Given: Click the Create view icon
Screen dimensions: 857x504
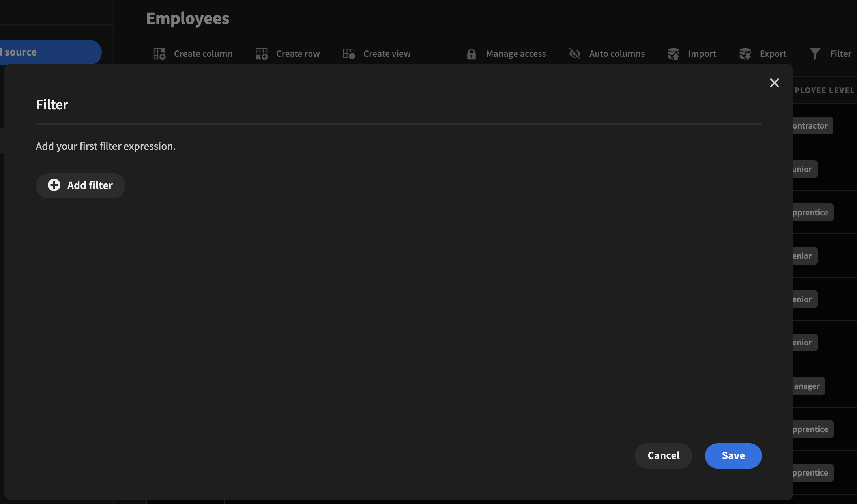Looking at the screenshot, I should pyautogui.click(x=349, y=54).
